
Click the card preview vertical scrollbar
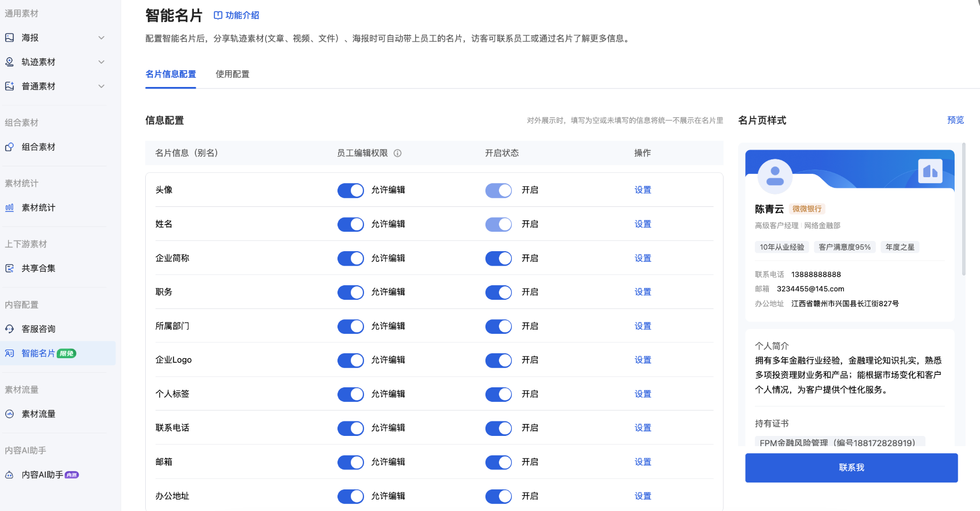pos(964,210)
